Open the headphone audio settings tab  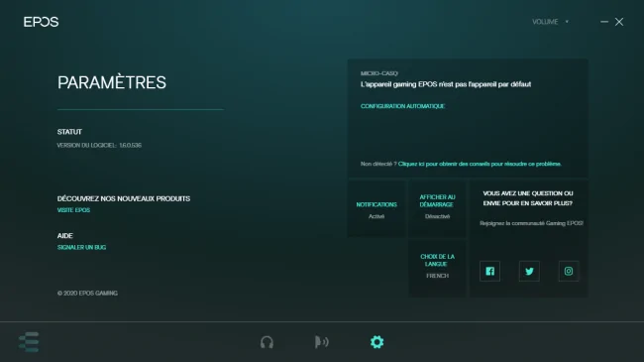pos(267,342)
